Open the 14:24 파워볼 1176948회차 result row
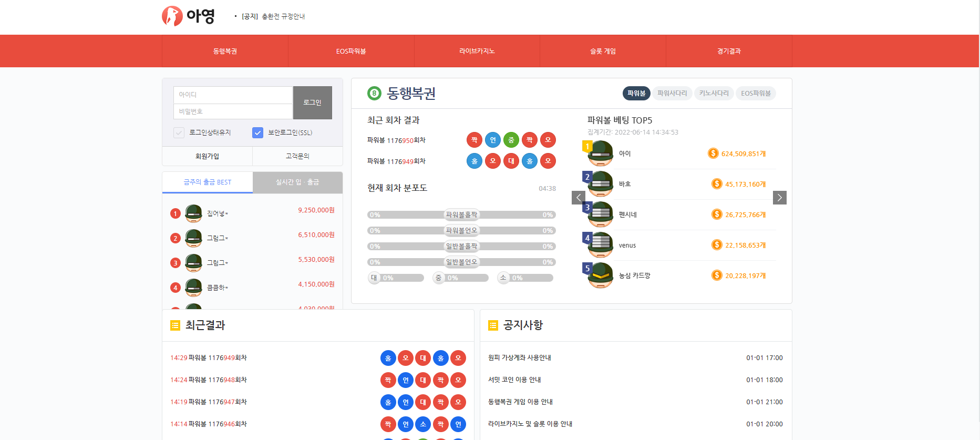980x440 pixels. click(318, 380)
